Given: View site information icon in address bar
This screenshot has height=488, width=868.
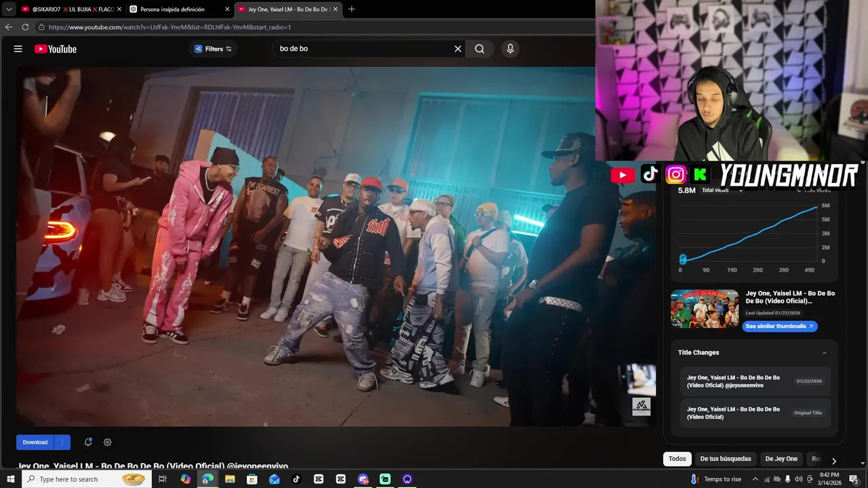Looking at the screenshot, I should [x=41, y=27].
